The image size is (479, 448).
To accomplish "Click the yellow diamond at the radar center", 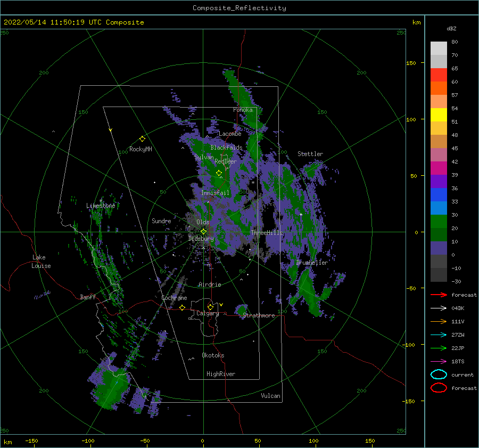I will point(203,232).
